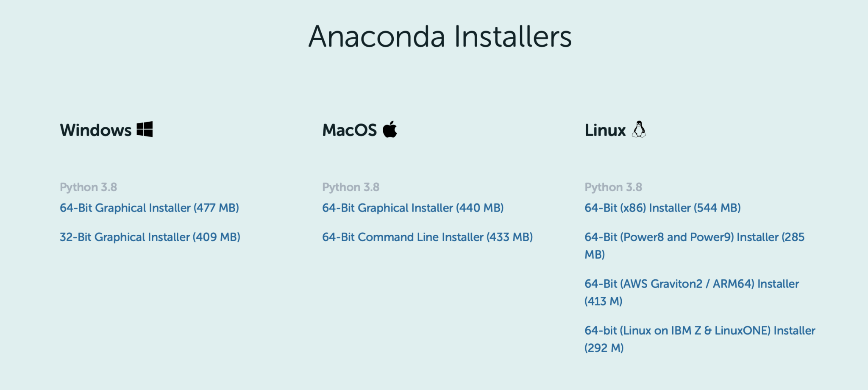Download the Linux on IBM Z & LinuxONE Installer

click(699, 330)
